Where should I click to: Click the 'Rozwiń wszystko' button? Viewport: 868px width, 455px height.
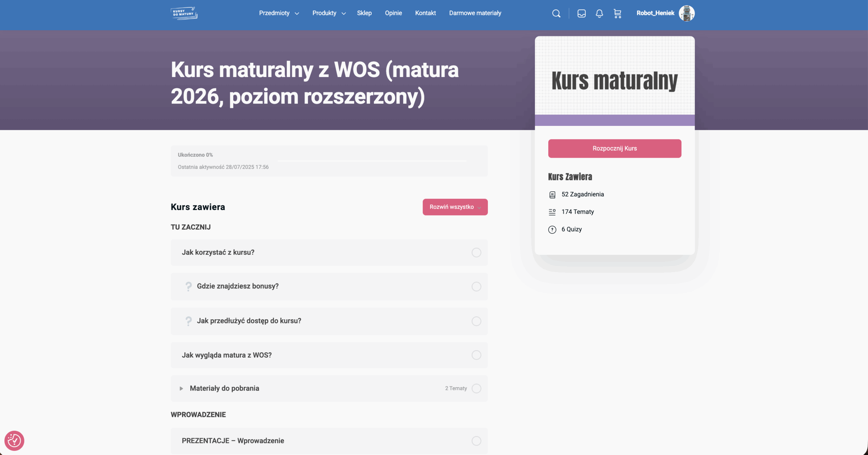click(x=455, y=207)
